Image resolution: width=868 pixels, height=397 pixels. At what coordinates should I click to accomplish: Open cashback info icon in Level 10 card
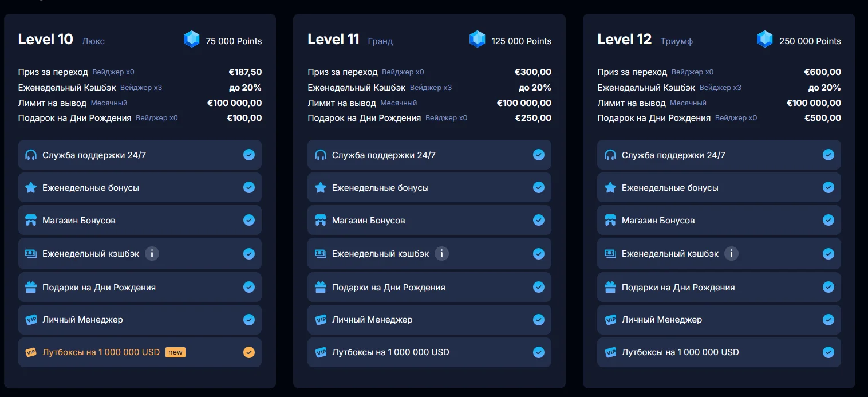[x=152, y=254]
